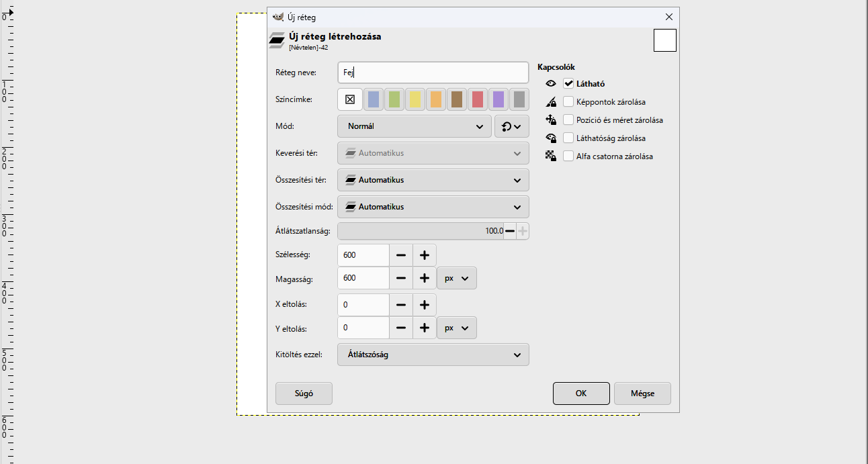Decrease Y eltolás with the minus button
868x464 pixels.
coord(401,328)
